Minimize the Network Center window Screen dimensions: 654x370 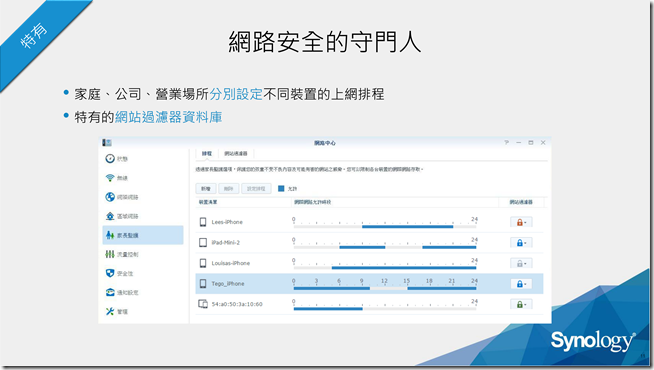(x=518, y=143)
